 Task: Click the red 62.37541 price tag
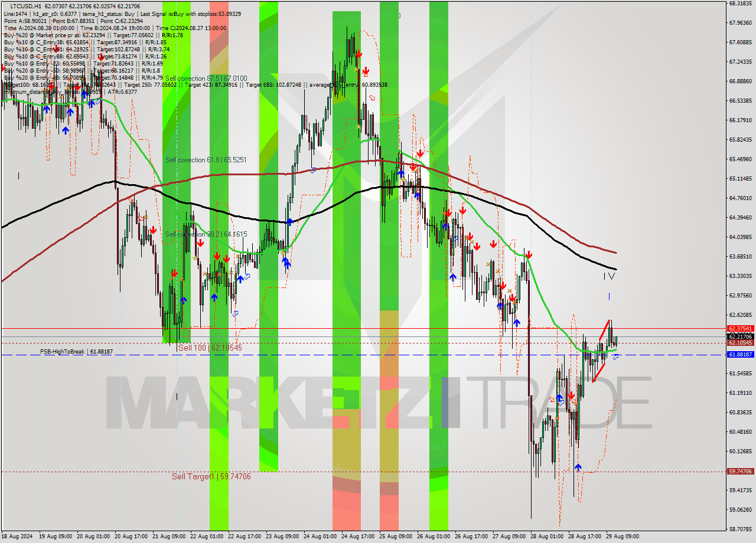(740, 329)
